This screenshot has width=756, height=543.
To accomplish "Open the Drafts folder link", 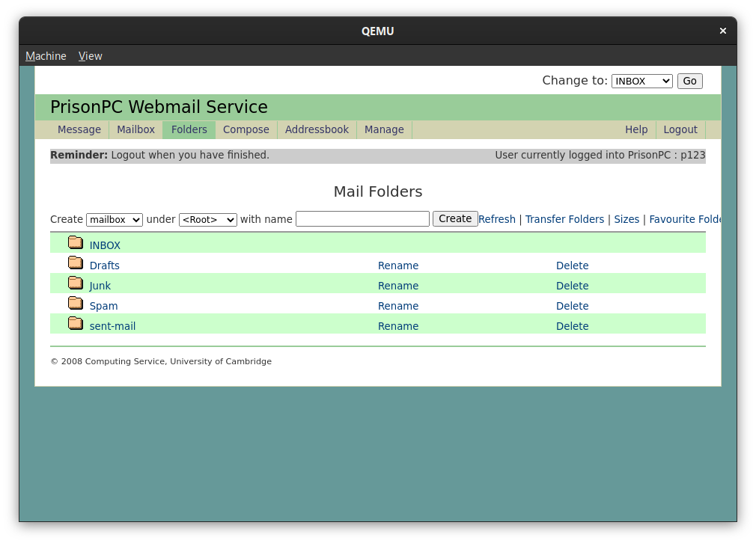I will pyautogui.click(x=105, y=266).
